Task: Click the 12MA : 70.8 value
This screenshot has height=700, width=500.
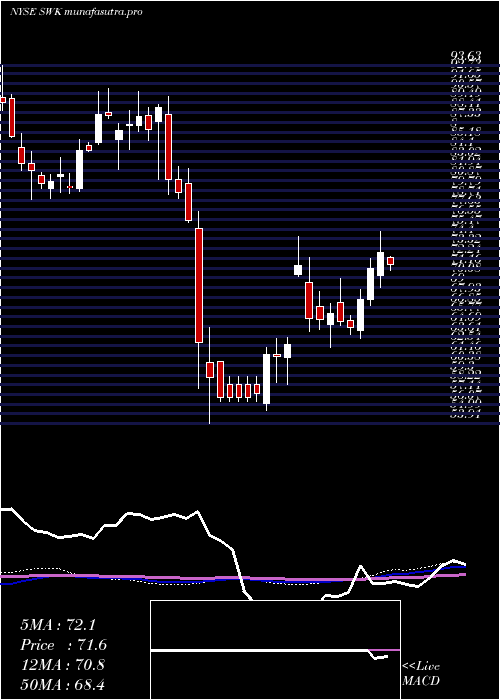Action: pyautogui.click(x=62, y=665)
